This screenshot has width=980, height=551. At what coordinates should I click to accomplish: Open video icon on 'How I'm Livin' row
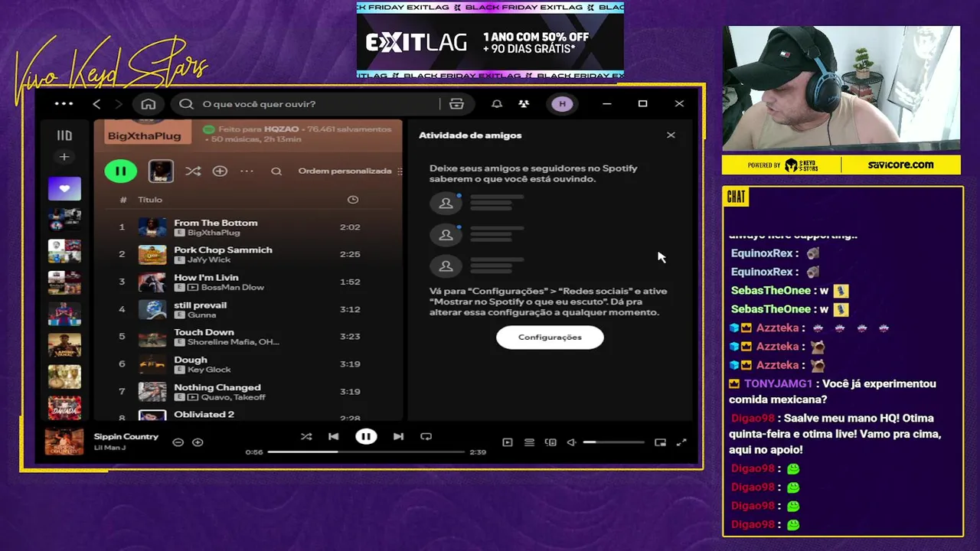click(193, 288)
